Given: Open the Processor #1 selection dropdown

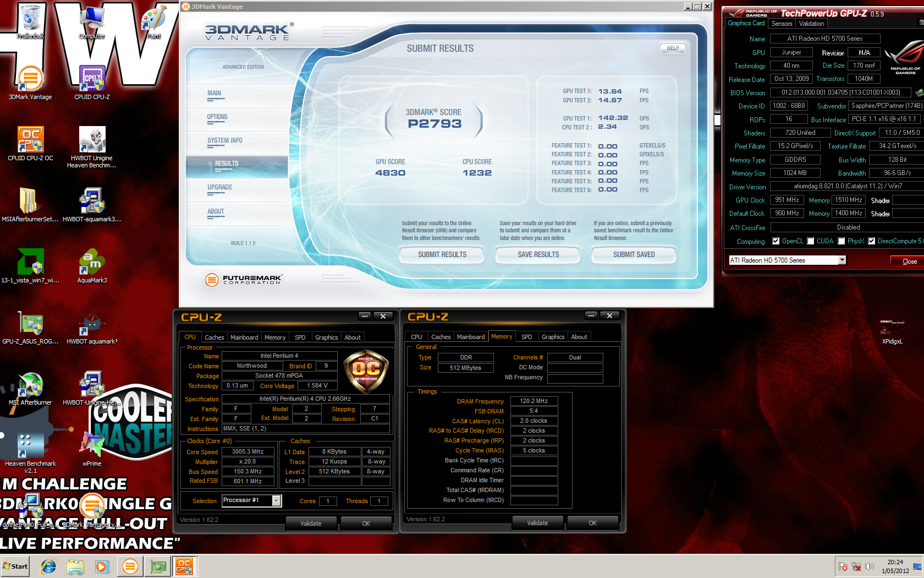Looking at the screenshot, I should pyautogui.click(x=277, y=500).
